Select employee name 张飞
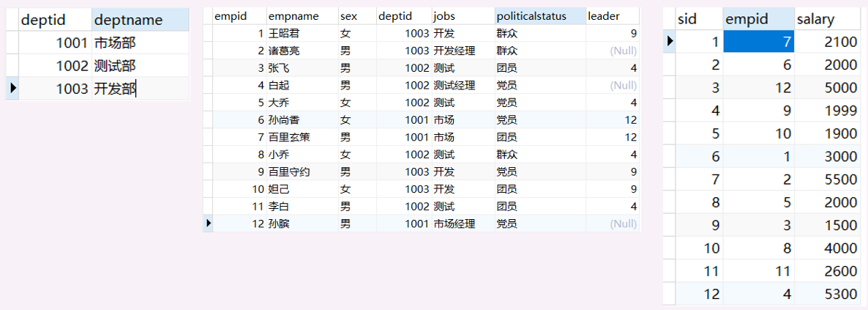Screen dimensions: 868x310 click(x=302, y=68)
